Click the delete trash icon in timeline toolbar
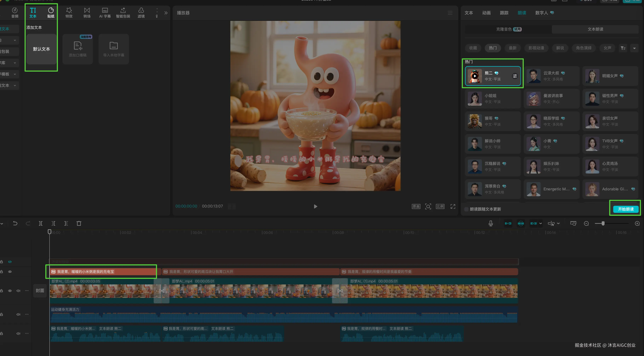 pyautogui.click(x=79, y=223)
